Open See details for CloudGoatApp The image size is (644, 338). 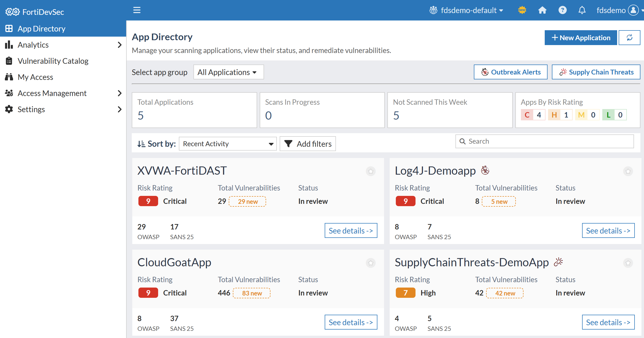click(x=351, y=322)
